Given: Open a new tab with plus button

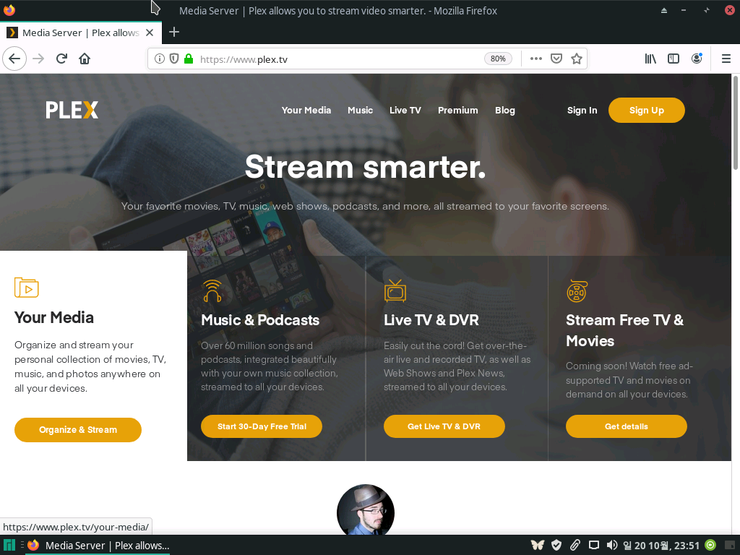Looking at the screenshot, I should [174, 32].
